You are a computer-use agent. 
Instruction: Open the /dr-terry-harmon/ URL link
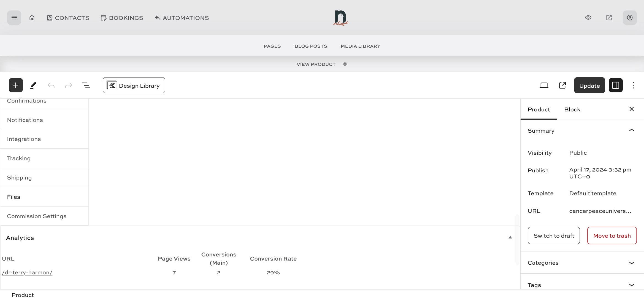[x=27, y=272]
